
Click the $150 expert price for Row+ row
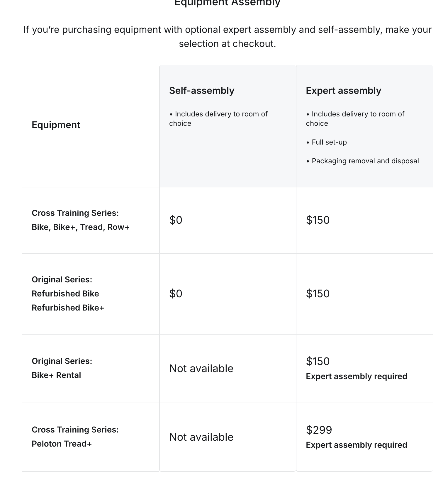(318, 220)
